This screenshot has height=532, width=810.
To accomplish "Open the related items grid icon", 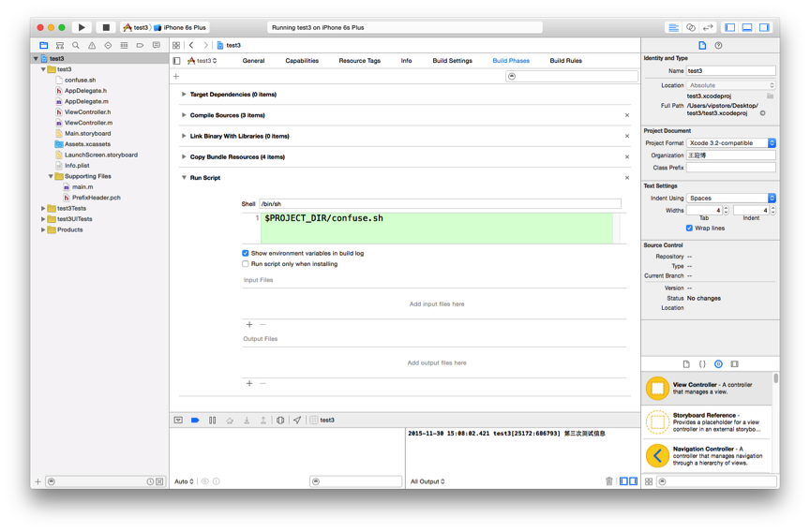I will click(x=176, y=45).
